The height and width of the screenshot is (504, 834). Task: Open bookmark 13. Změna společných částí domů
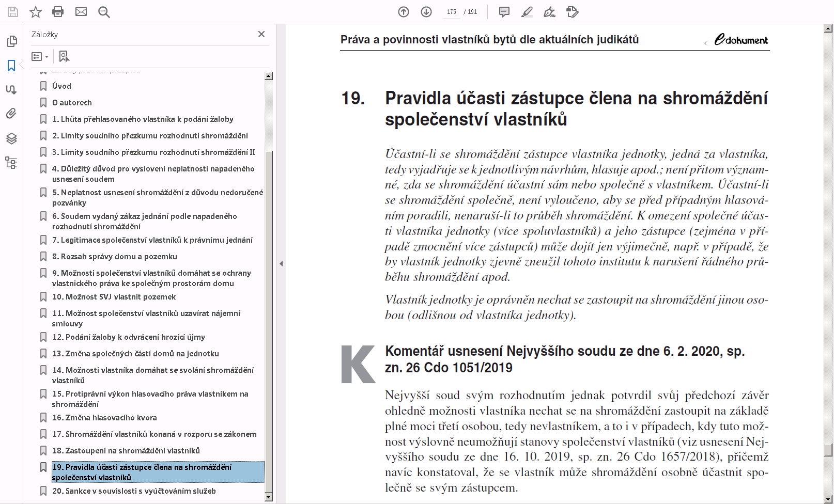(x=135, y=354)
